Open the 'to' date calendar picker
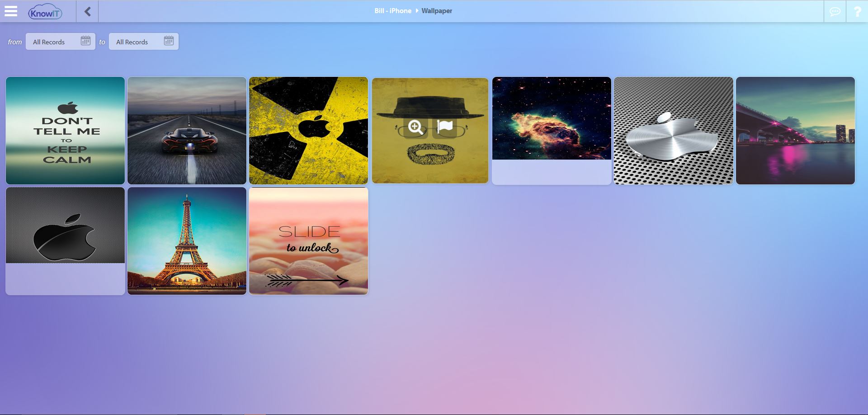 169,41
